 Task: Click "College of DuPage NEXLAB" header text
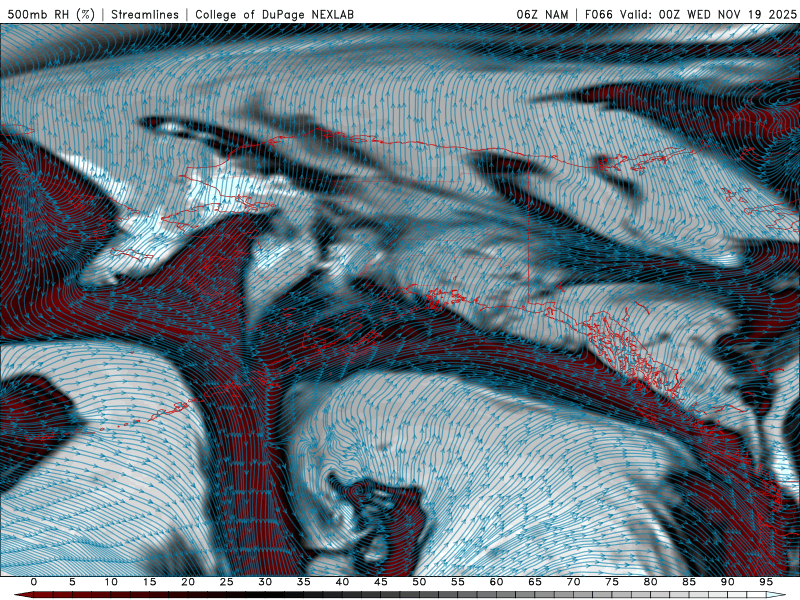(x=274, y=15)
